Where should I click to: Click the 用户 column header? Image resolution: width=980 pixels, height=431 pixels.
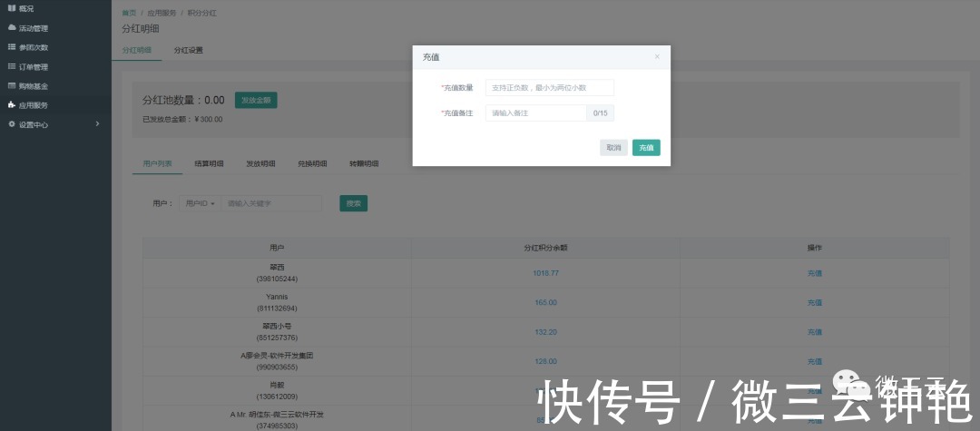tap(277, 248)
